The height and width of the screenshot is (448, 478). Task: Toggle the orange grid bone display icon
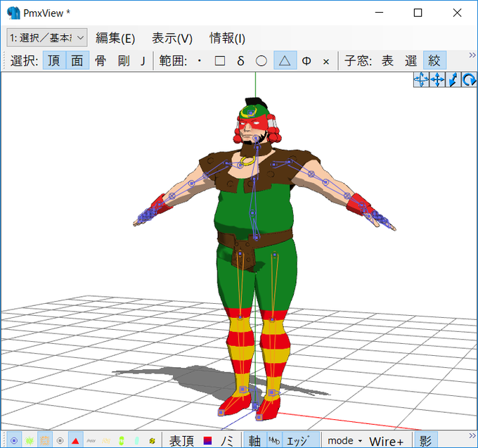(45, 440)
